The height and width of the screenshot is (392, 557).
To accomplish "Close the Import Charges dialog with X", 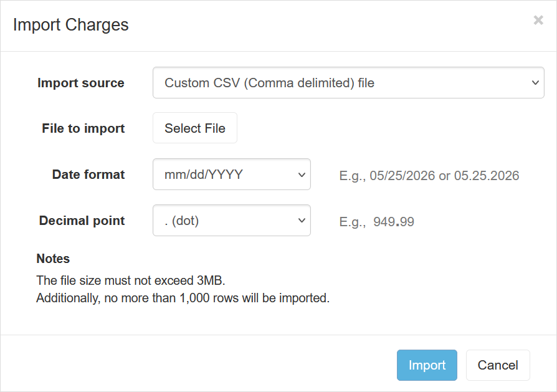I will pyautogui.click(x=538, y=21).
